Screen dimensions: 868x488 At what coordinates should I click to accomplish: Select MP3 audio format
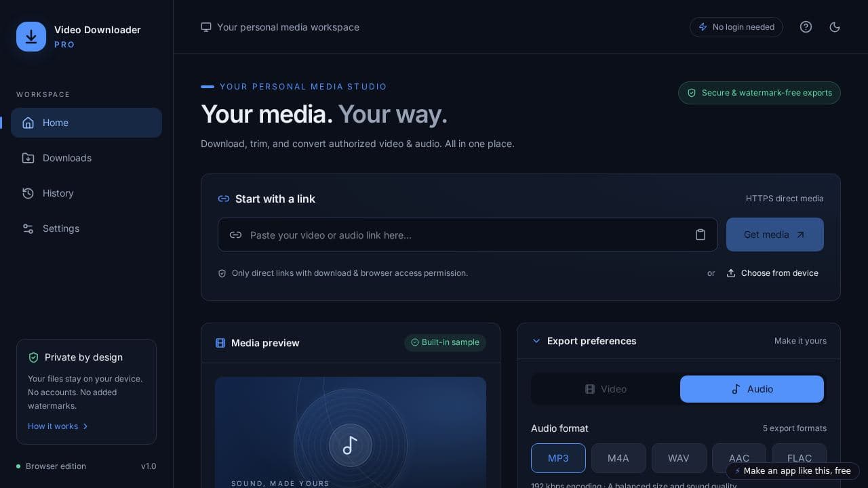pyautogui.click(x=558, y=458)
